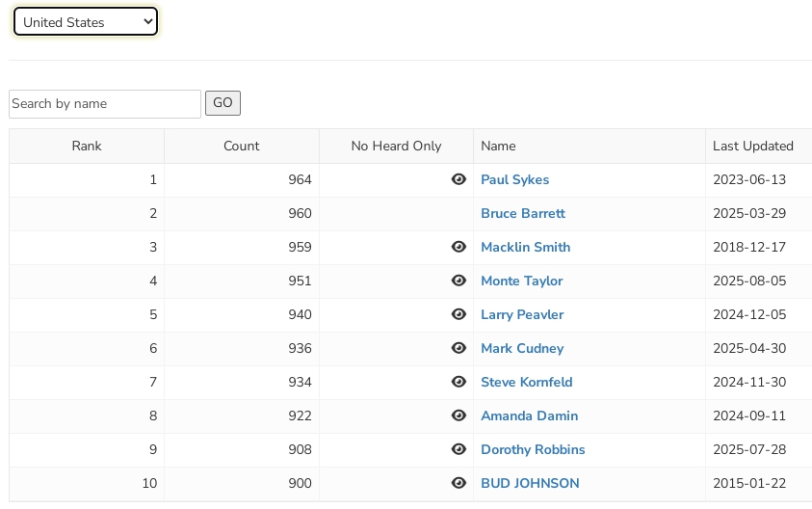
Task: Click eye icon for Mark Cudney
Action: pyautogui.click(x=458, y=348)
